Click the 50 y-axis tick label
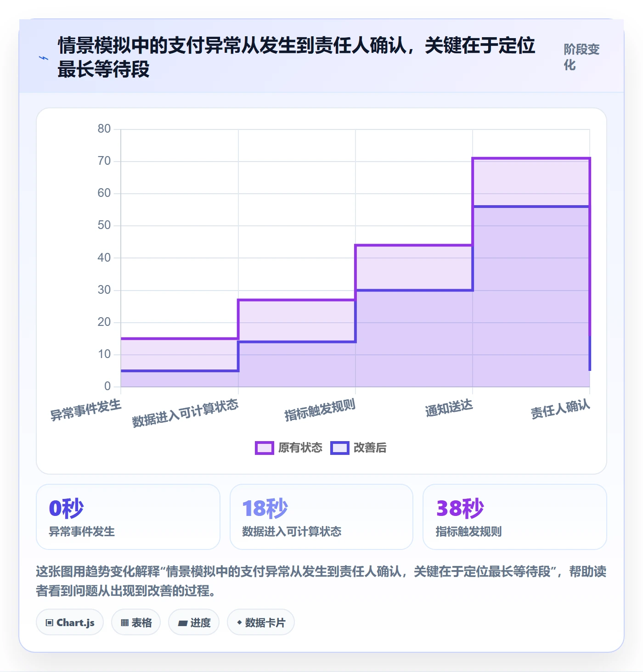This screenshot has width=643, height=672. pos(104,225)
